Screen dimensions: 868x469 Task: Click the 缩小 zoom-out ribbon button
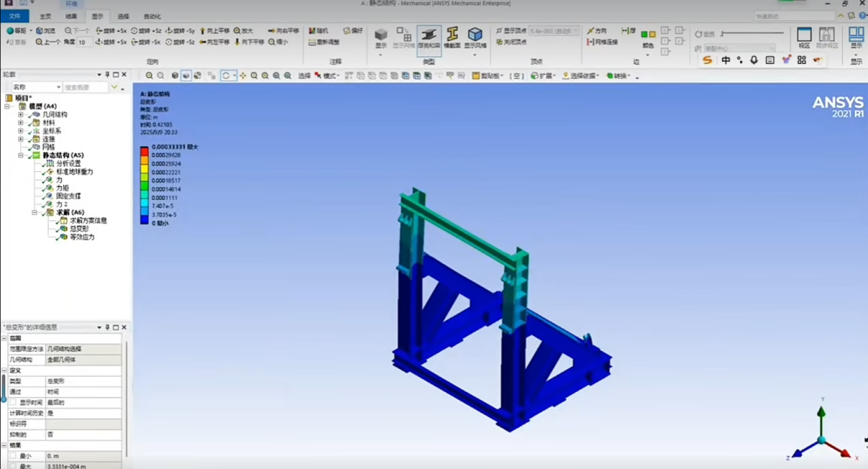click(x=278, y=42)
